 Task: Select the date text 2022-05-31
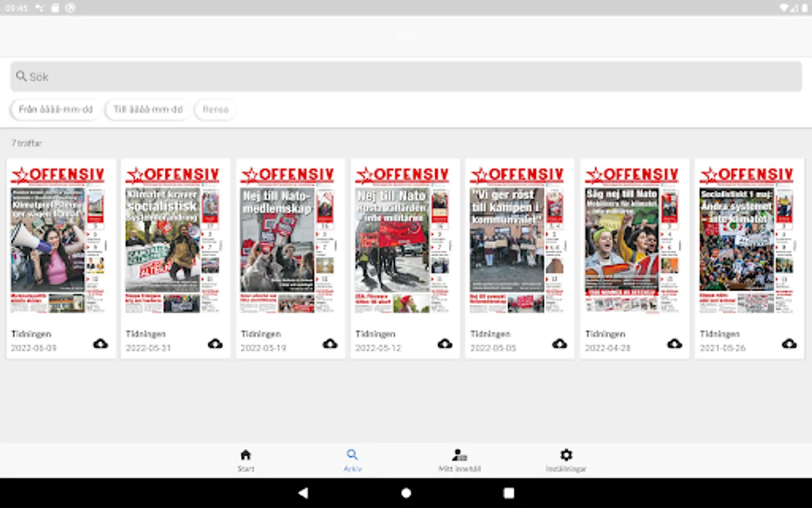(x=148, y=348)
